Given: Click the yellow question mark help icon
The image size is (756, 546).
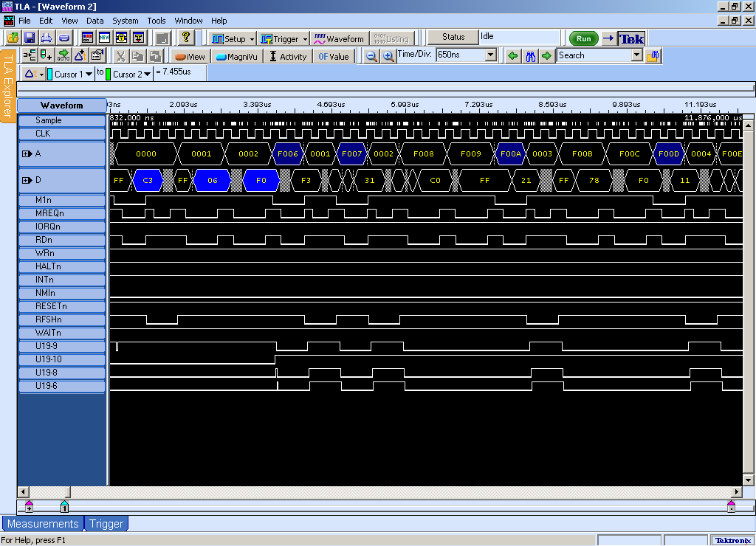Looking at the screenshot, I should click(185, 38).
